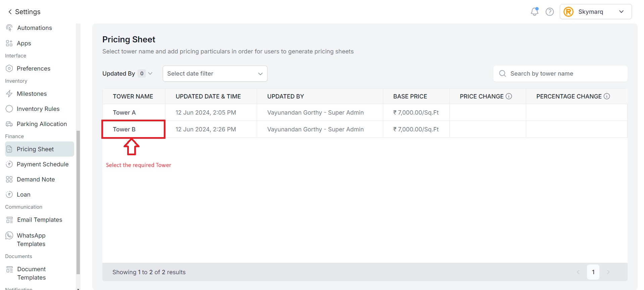
Task: Open WhatsApp Templates page
Action: (31, 240)
